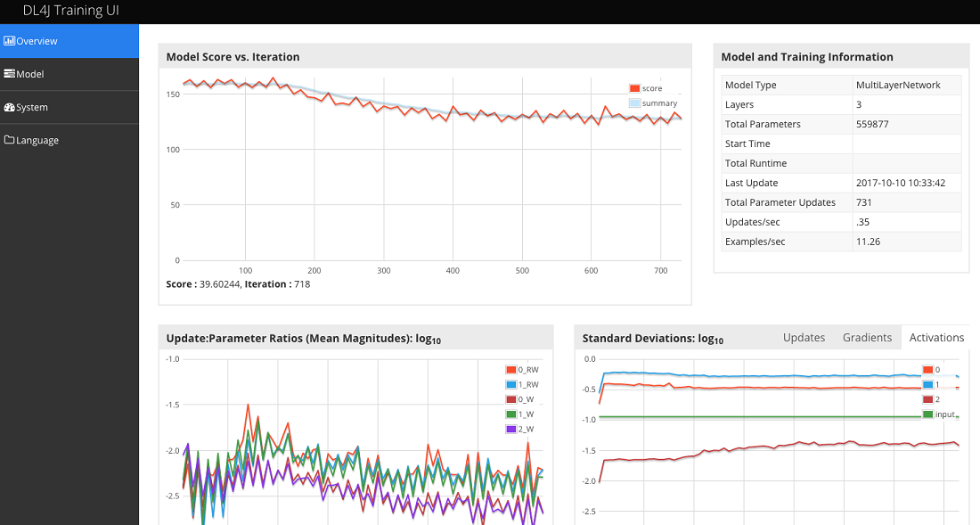This screenshot has width=980, height=525.
Task: Click the 0_W legend color swatch
Action: pyautogui.click(x=510, y=400)
